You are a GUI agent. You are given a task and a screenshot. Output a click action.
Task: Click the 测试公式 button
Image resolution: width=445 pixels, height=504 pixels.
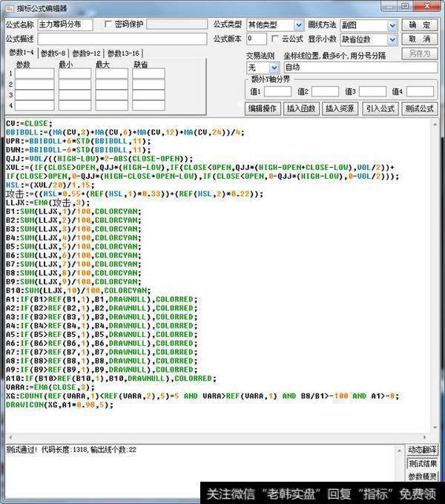[419, 108]
